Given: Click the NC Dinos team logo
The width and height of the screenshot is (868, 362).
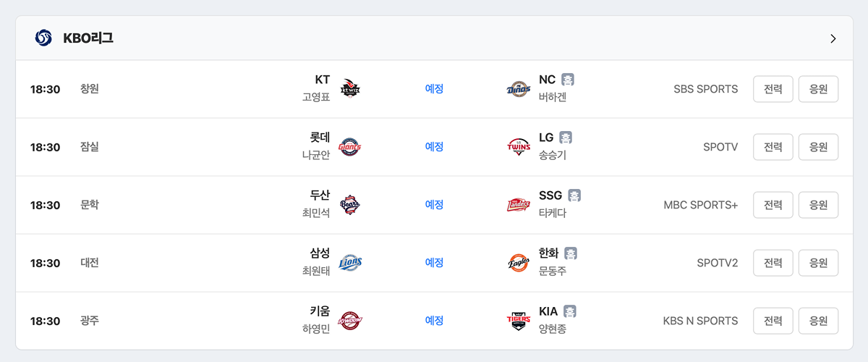Looking at the screenshot, I should tap(519, 89).
